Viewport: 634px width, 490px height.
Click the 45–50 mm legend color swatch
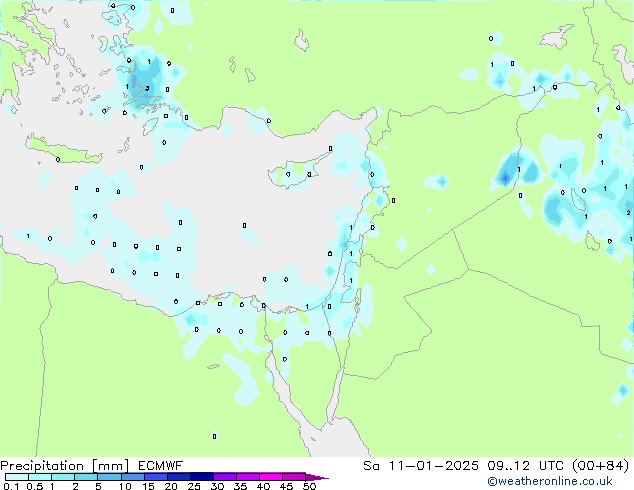(x=294, y=477)
